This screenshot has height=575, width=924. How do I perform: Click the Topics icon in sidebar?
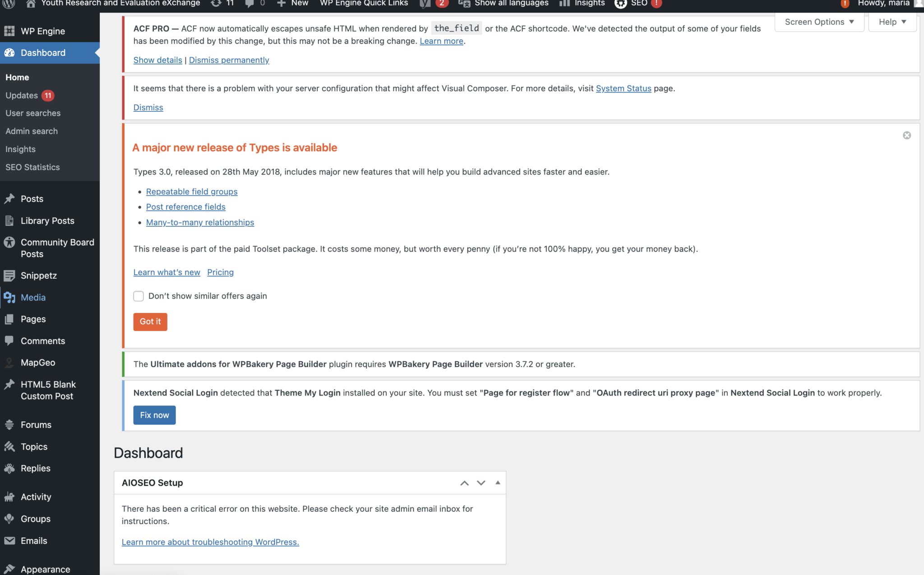(9, 446)
